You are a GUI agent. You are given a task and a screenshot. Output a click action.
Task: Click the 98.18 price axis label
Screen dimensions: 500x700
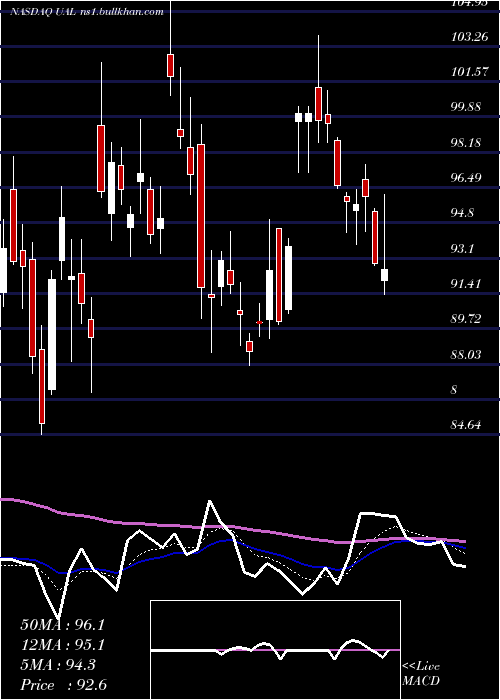(x=467, y=143)
